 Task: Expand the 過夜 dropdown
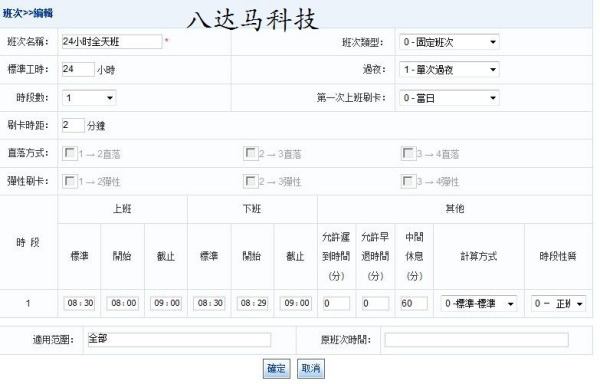pos(449,70)
